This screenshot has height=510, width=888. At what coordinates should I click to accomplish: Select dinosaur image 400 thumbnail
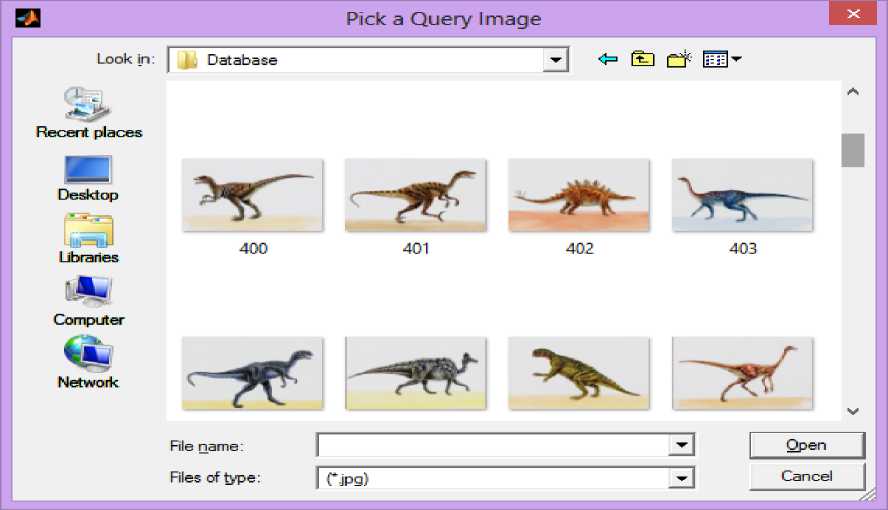pos(252,196)
